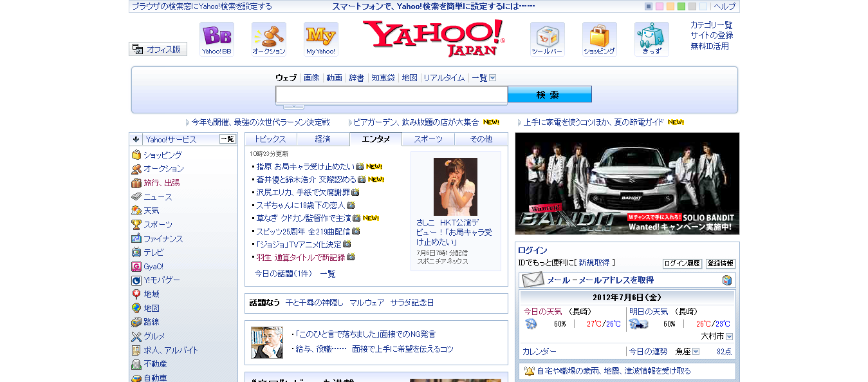Open the きっず robot icon
The height and width of the screenshot is (382, 868).
coord(651,39)
